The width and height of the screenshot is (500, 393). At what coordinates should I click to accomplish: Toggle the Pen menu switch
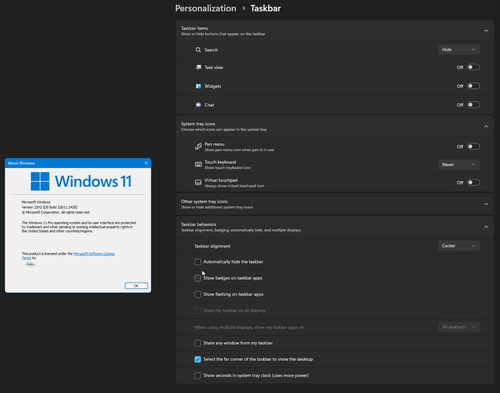473,146
